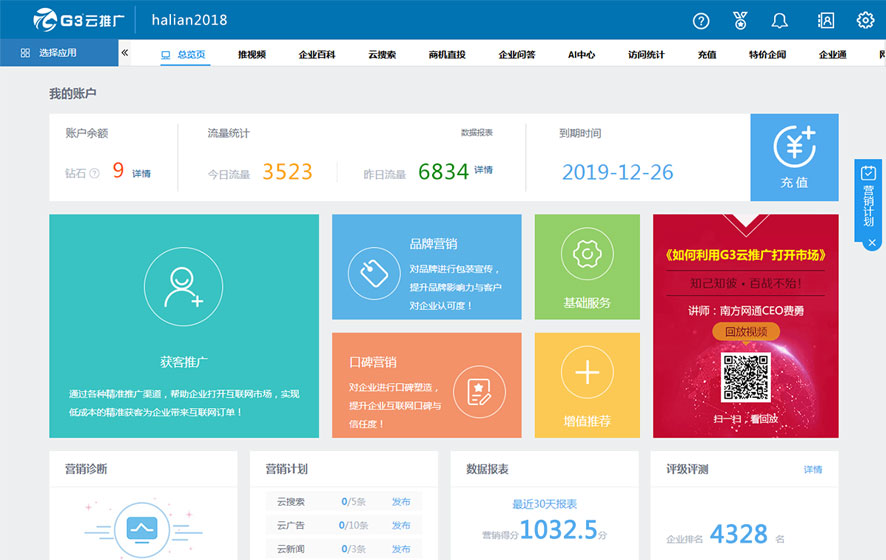Click the 充值 yen recharge icon tile
886x560 pixels.
tap(794, 157)
